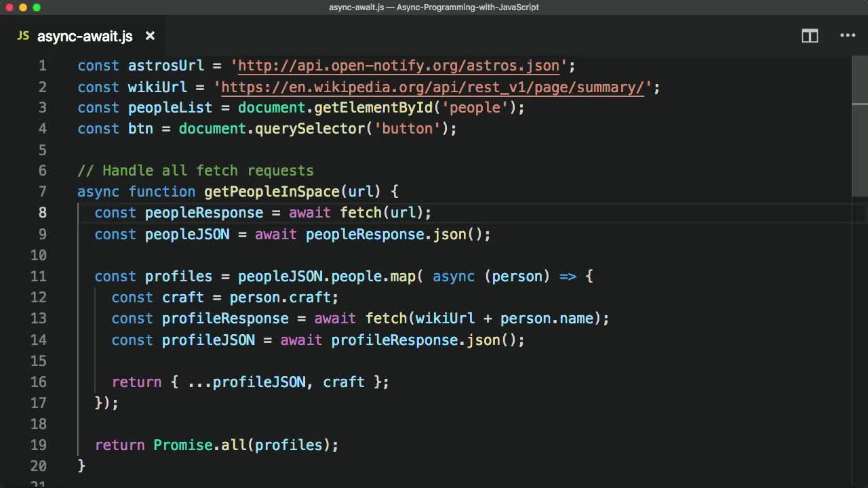This screenshot has height=488, width=868.
Task: Open the split editor icon
Action: [x=810, y=35]
